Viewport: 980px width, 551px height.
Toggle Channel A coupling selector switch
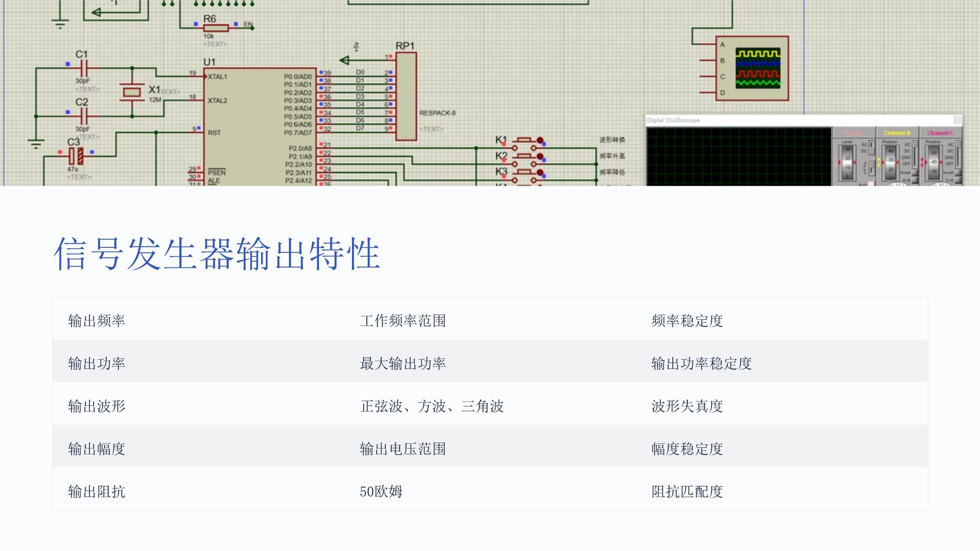click(x=915, y=154)
